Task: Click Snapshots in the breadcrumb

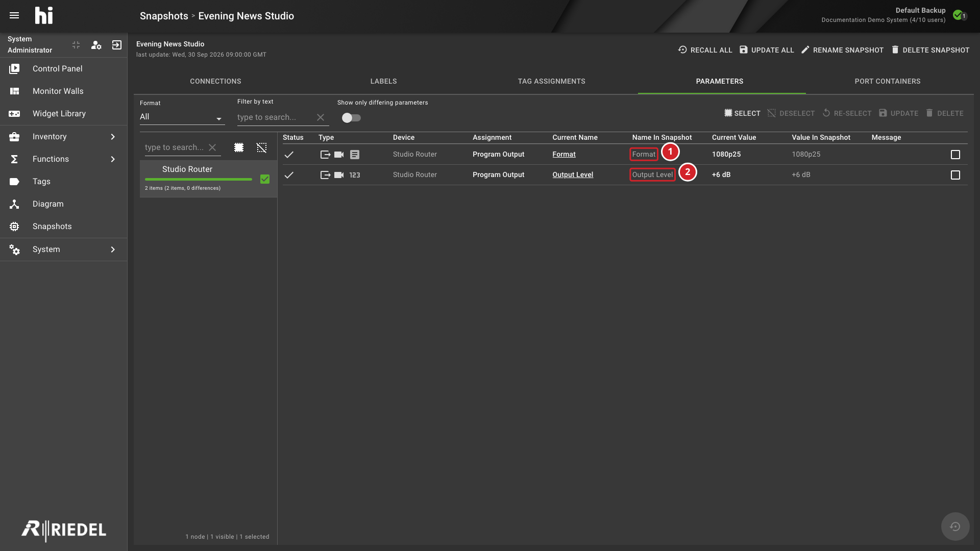Action: tap(164, 16)
